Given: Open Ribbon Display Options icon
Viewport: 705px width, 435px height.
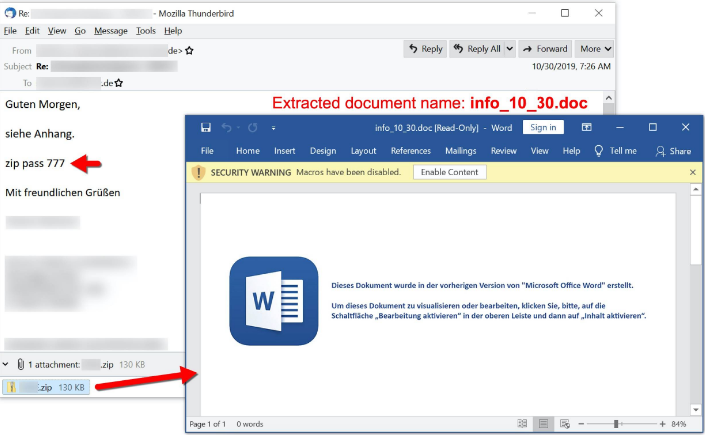Looking at the screenshot, I should [587, 128].
